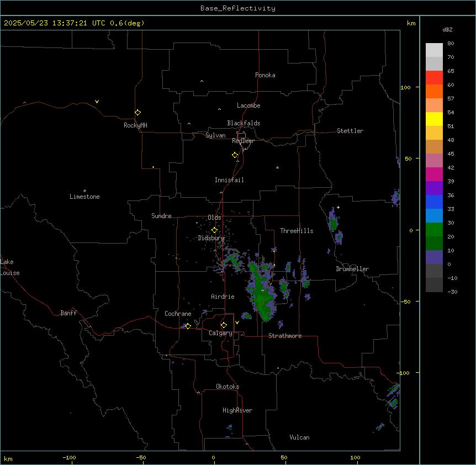Click the Airdrie city label

pyautogui.click(x=223, y=297)
